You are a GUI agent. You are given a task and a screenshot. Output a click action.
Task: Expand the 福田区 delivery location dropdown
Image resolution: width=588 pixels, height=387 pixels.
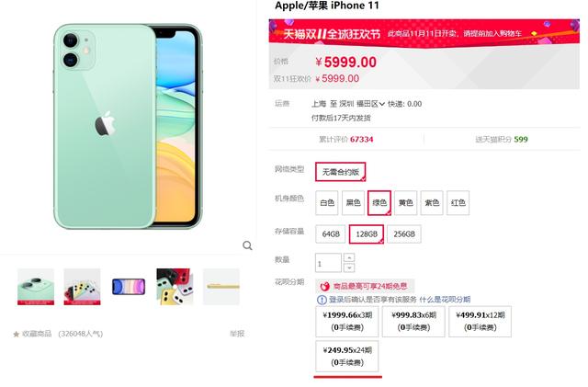[x=370, y=104]
